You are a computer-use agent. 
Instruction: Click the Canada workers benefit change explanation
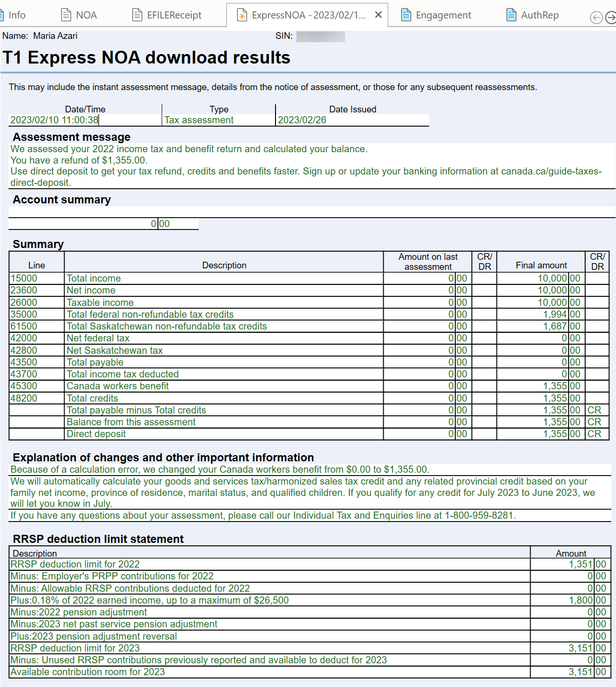pos(220,469)
